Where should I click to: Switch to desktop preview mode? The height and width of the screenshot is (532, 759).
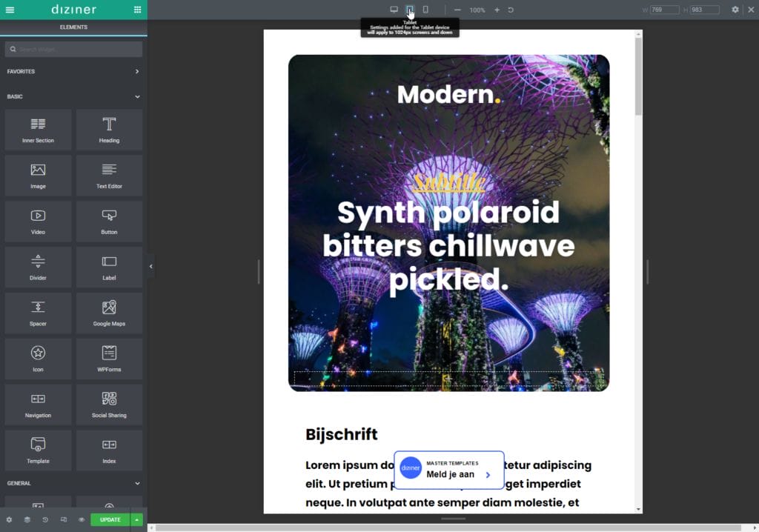394,10
